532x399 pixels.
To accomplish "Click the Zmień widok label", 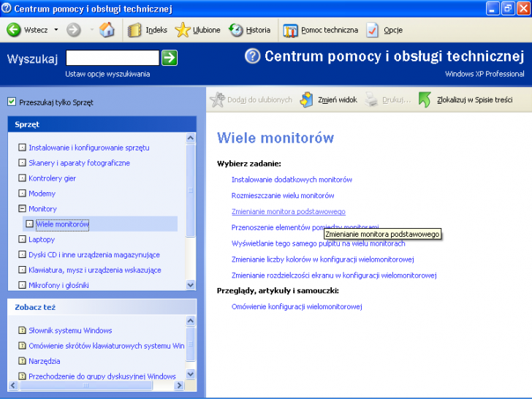I will (x=338, y=99).
